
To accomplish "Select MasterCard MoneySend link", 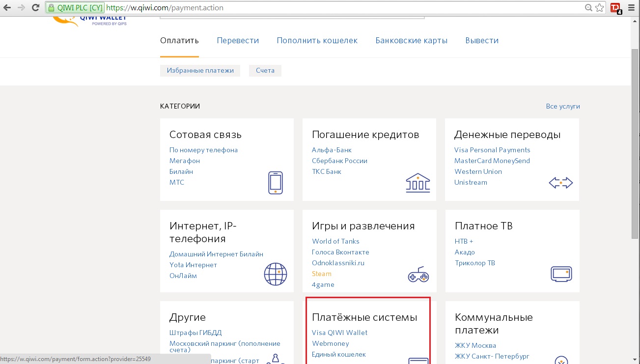I will [x=492, y=161].
